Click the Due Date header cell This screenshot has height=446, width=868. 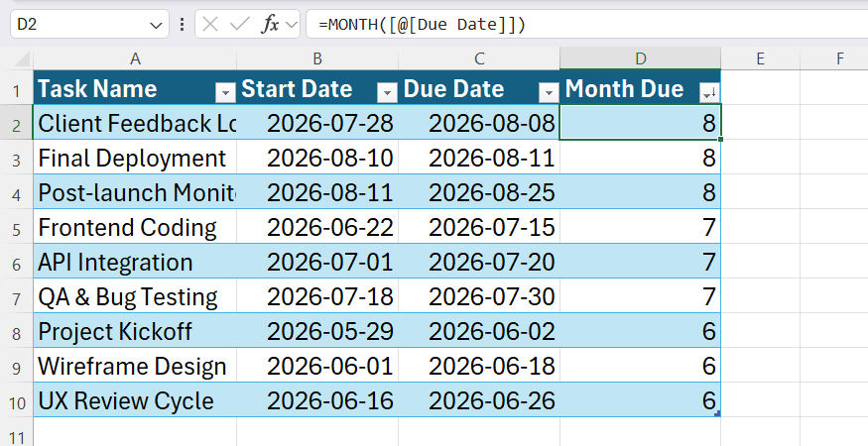click(479, 87)
